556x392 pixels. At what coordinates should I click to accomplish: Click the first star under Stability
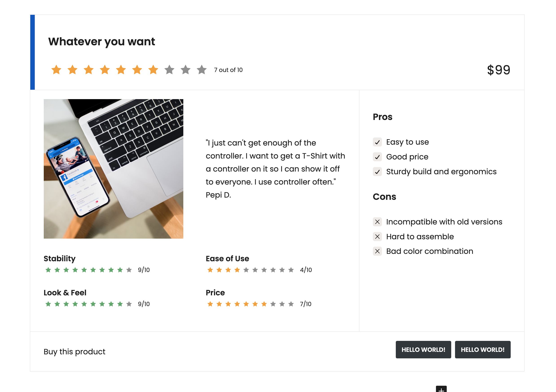48,270
